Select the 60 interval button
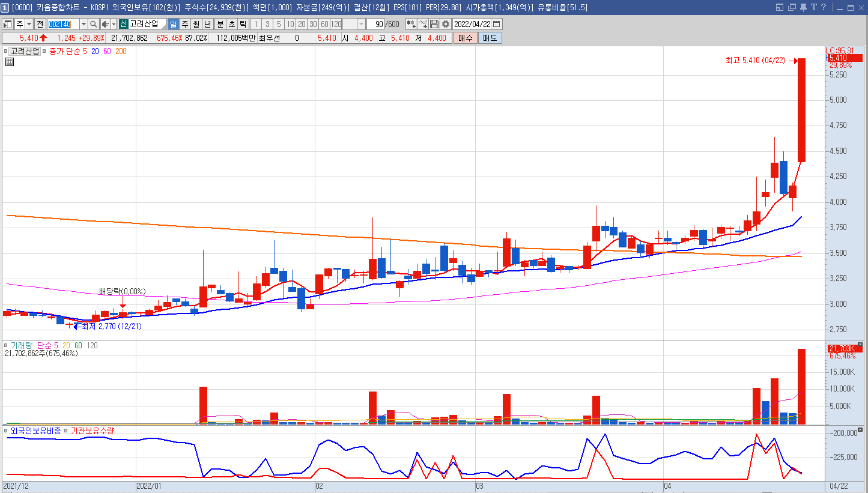Screen dimensions: 868x493 (x=324, y=24)
